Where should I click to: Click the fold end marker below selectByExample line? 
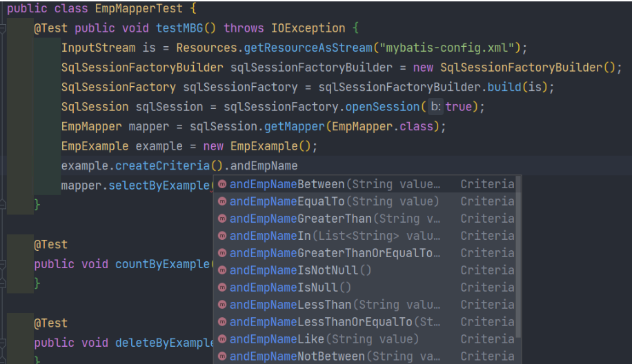(x=3, y=205)
